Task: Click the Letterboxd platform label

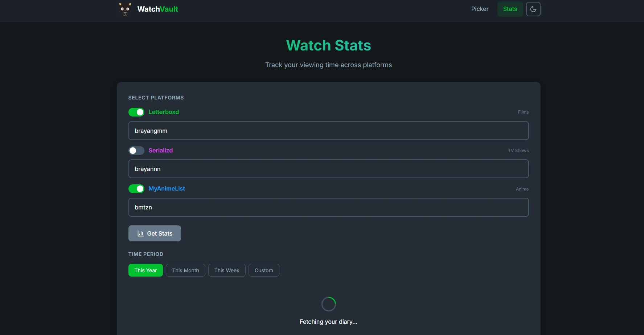Action: click(164, 112)
